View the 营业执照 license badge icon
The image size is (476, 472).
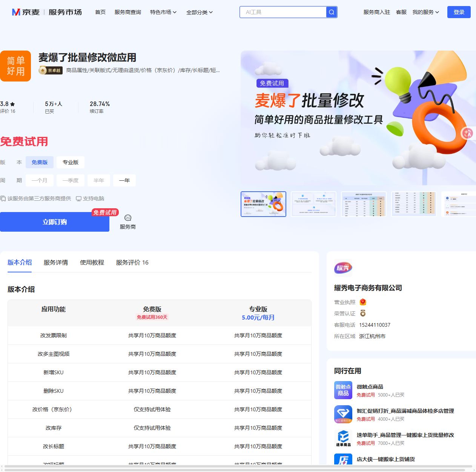[363, 302]
